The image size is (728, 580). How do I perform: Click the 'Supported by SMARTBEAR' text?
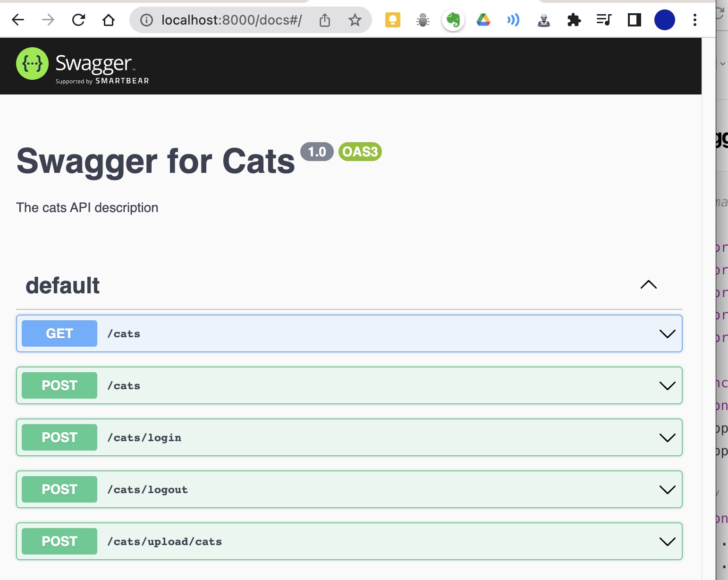click(102, 81)
